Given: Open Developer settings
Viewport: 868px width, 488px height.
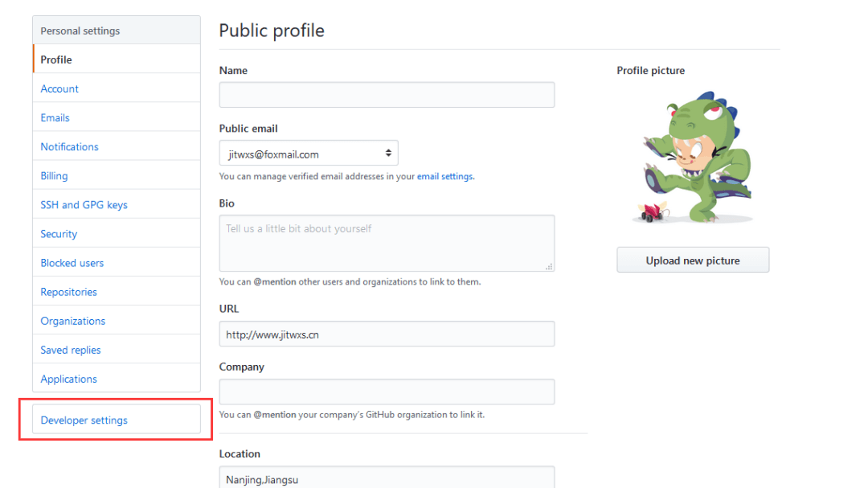Looking at the screenshot, I should pyautogui.click(x=84, y=420).
